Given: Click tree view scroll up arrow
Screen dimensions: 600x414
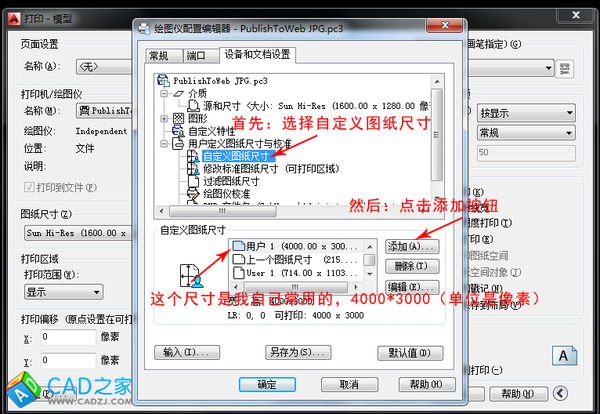Looking at the screenshot, I should tap(437, 81).
